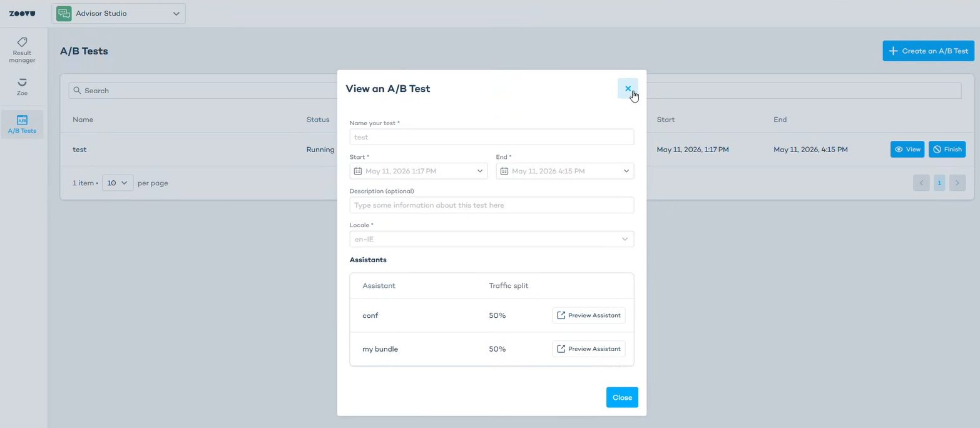Click the End field calendar icon
The image size is (980, 428).
[x=504, y=171]
